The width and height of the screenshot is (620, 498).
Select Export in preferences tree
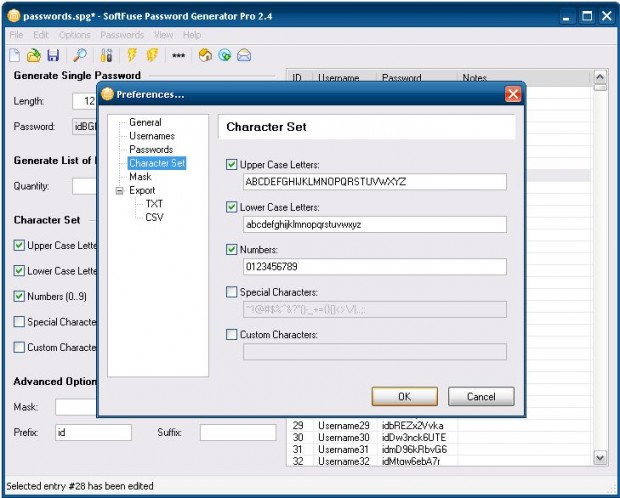coord(142,190)
